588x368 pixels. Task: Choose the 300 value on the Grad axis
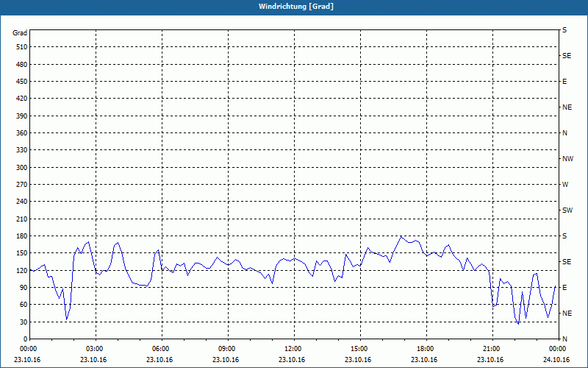(x=21, y=168)
